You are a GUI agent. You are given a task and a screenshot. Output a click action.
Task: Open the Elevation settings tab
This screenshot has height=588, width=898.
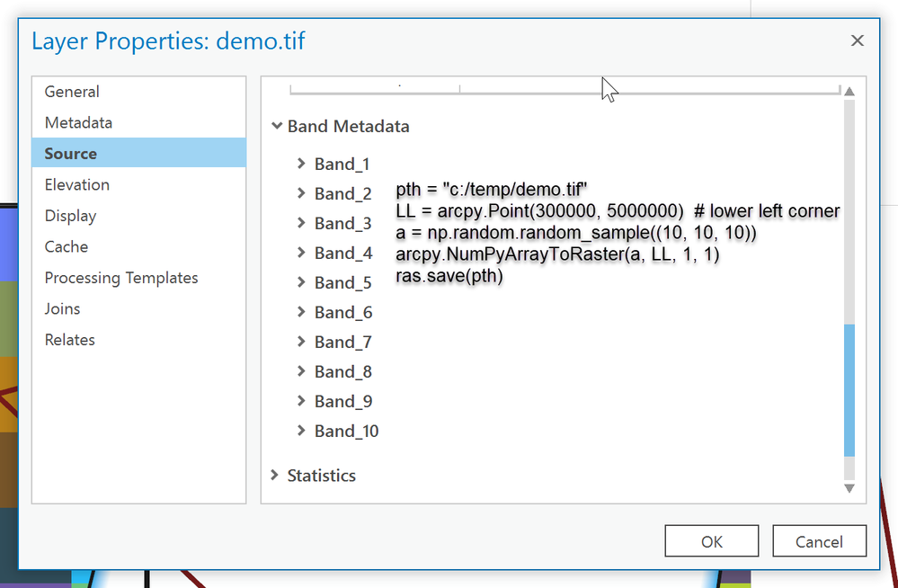pyautogui.click(x=77, y=184)
